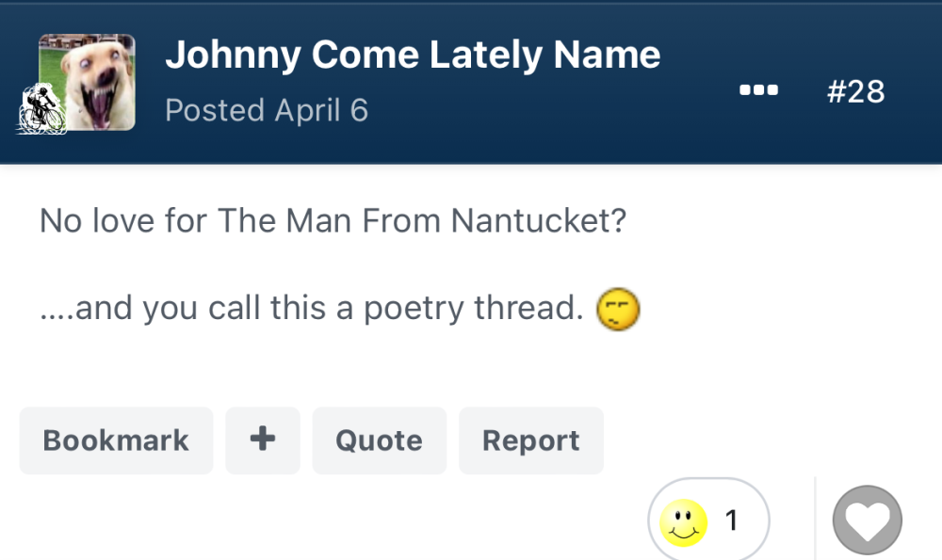Open the permalink for post #28
Screen dimensions: 942x560
(x=855, y=92)
